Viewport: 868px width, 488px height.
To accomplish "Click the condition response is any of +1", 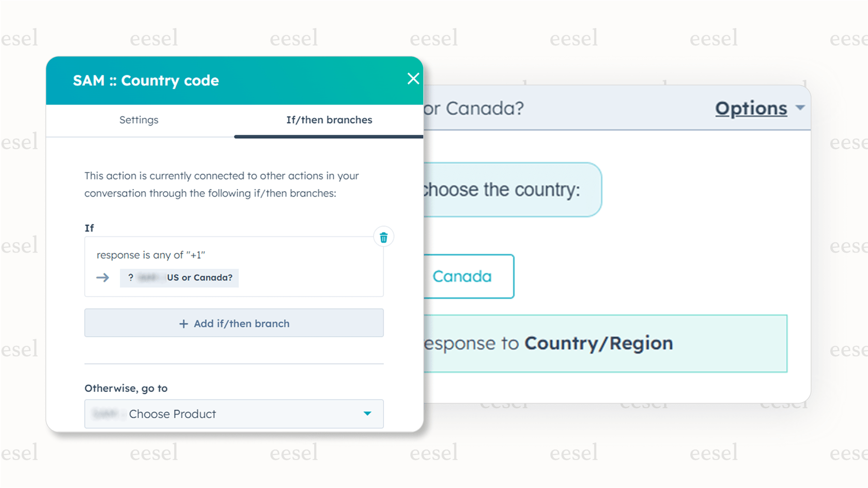I will click(151, 255).
